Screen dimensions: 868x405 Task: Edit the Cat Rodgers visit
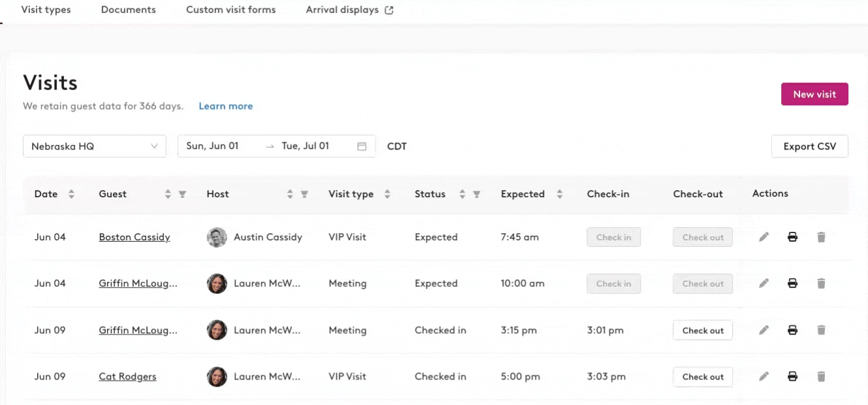click(x=764, y=376)
